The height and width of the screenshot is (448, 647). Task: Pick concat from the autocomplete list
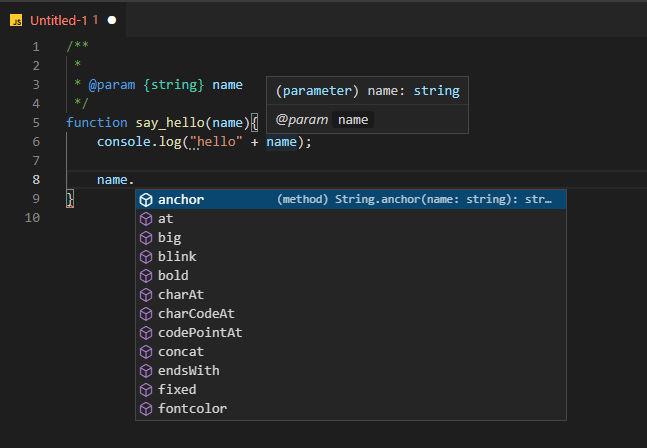click(x=351, y=351)
